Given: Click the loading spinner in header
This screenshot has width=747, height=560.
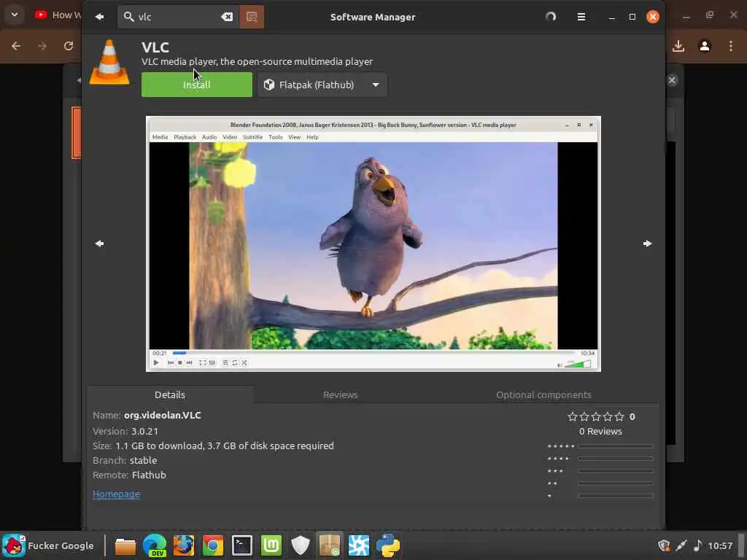Looking at the screenshot, I should point(551,17).
